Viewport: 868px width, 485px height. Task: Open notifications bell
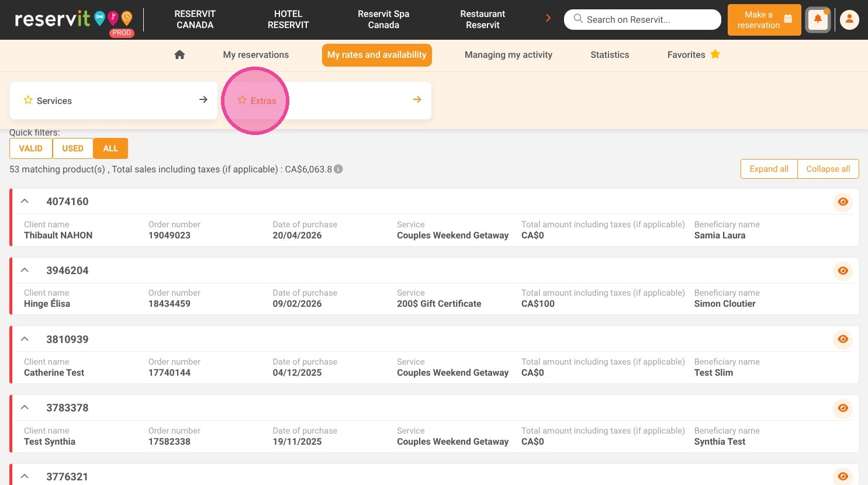pos(818,20)
